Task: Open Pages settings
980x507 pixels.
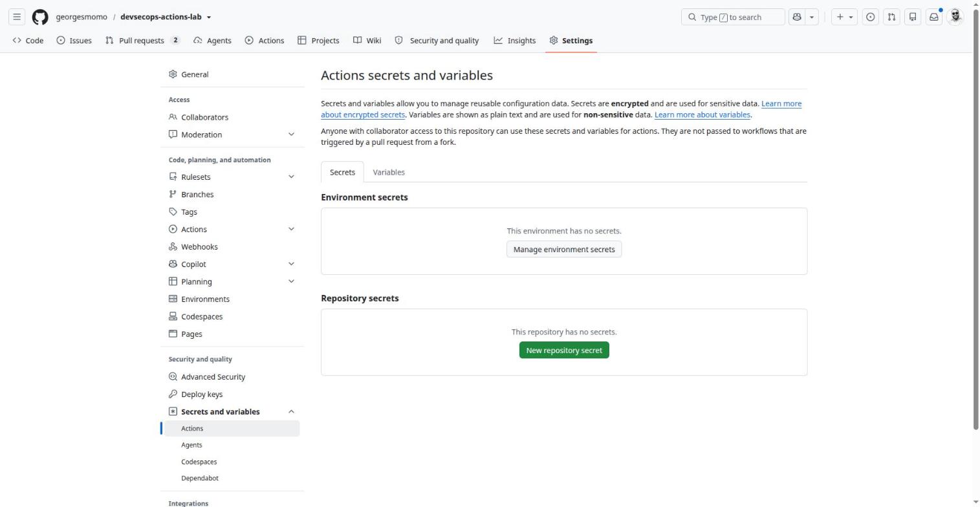Action: (x=232, y=334)
